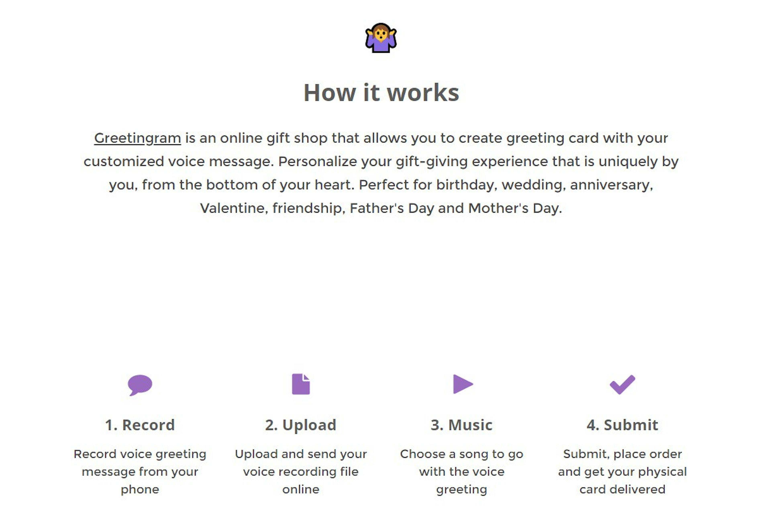
Task: Click 'Choose a song to go' description
Action: pyautogui.click(x=462, y=454)
